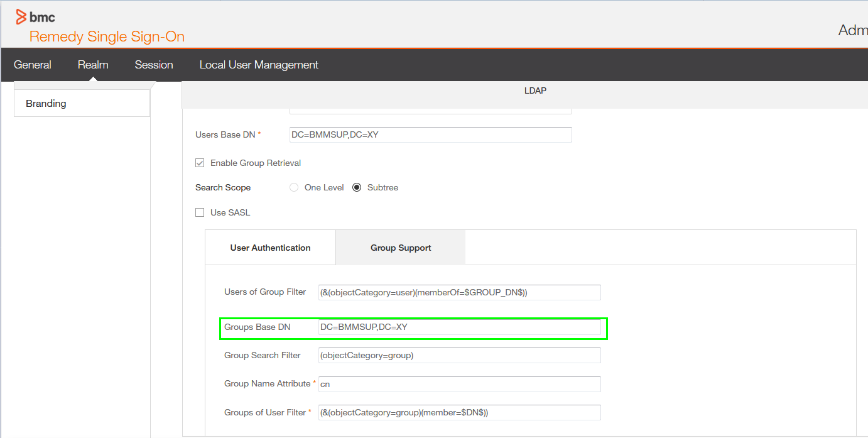Enable the Use SASL checkbox
Image resolution: width=868 pixels, height=438 pixels.
tap(200, 212)
